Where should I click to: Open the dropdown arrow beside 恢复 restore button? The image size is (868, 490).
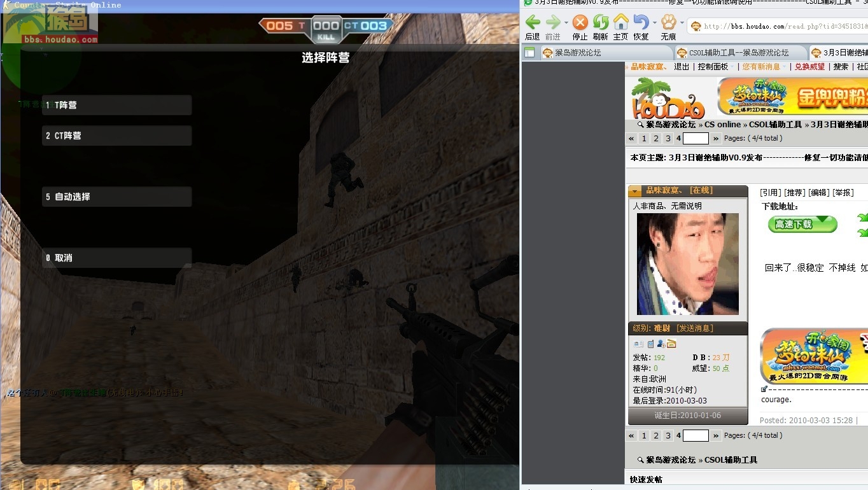[x=654, y=23]
